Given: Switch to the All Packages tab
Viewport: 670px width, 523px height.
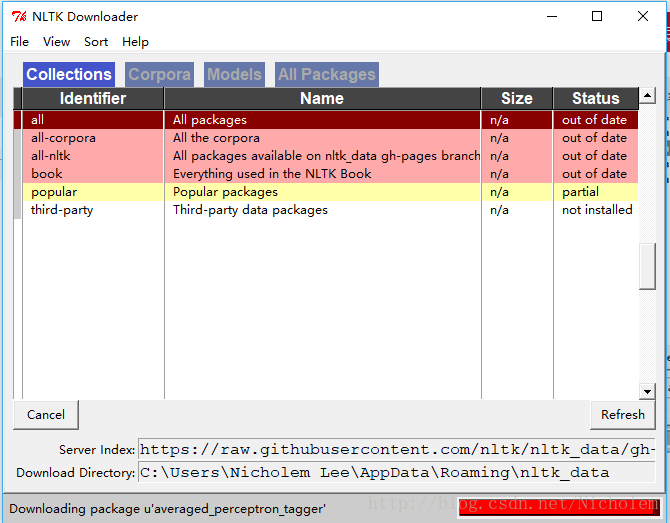Looking at the screenshot, I should (326, 74).
